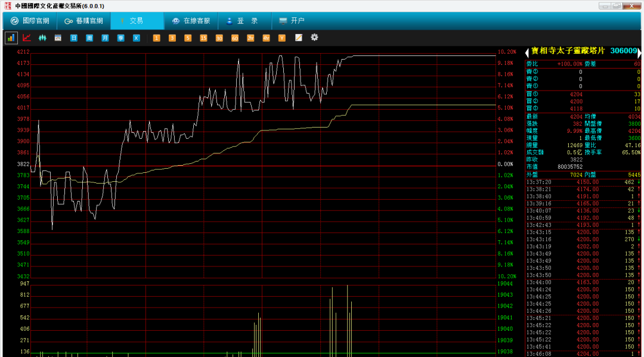644x357 pixels.
Task: Click the 登录 tab
Action: click(x=244, y=20)
